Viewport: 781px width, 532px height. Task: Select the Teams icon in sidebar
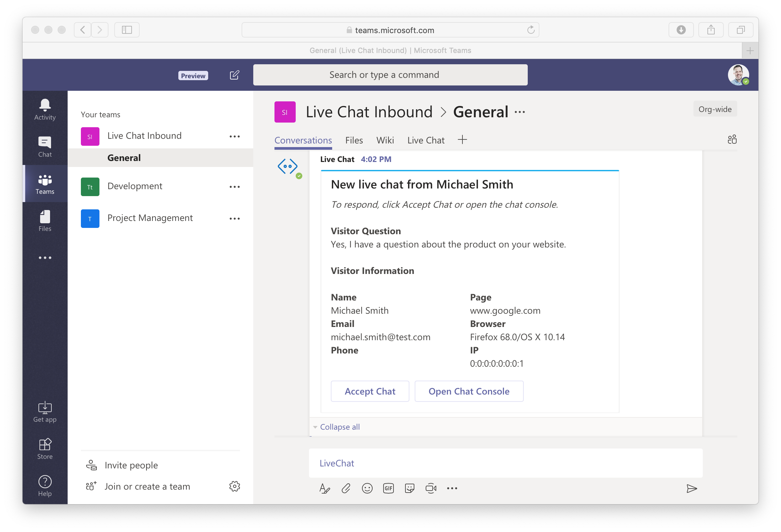click(45, 184)
